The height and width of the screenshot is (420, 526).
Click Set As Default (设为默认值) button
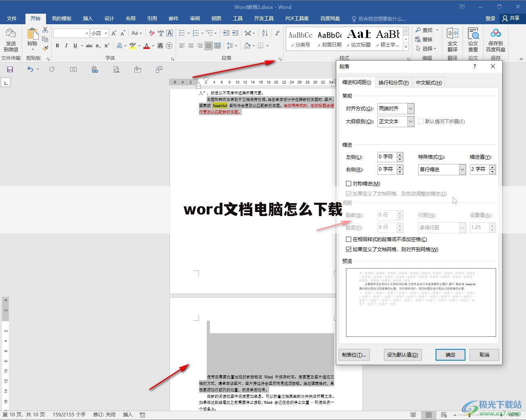[402, 355]
